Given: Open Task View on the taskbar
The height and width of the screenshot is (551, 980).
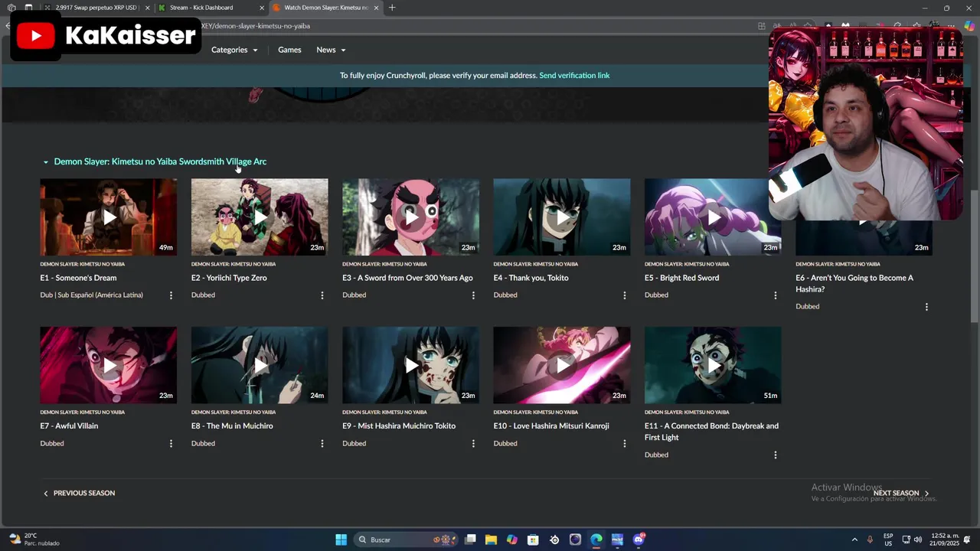Looking at the screenshot, I should click(470, 540).
